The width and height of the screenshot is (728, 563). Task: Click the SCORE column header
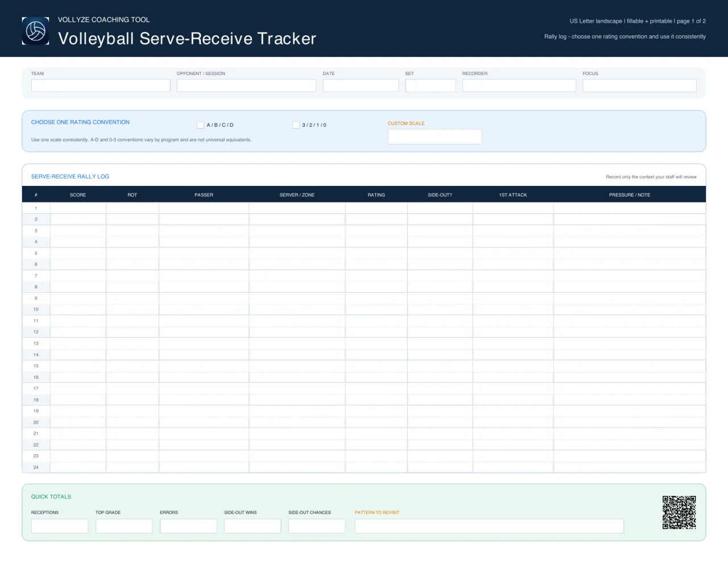point(78,195)
